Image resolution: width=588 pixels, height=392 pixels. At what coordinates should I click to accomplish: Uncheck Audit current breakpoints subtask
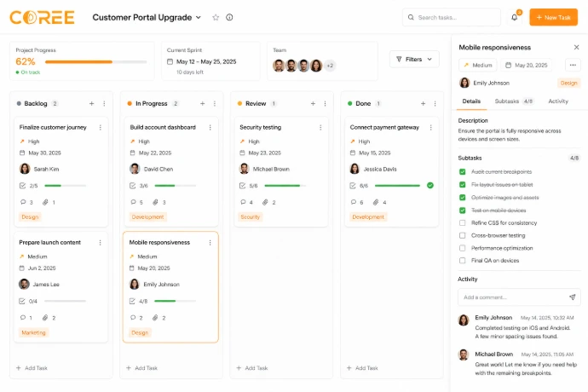coord(463,172)
